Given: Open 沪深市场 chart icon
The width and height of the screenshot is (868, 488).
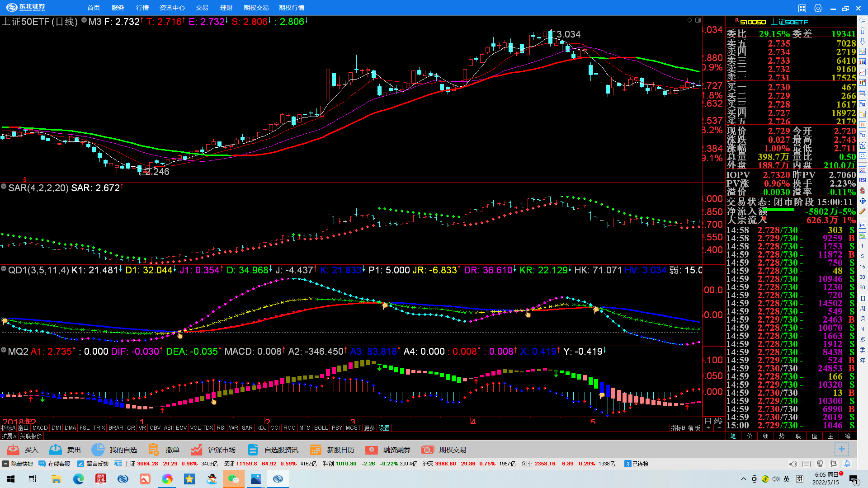Looking at the screenshot, I should click(196, 450).
